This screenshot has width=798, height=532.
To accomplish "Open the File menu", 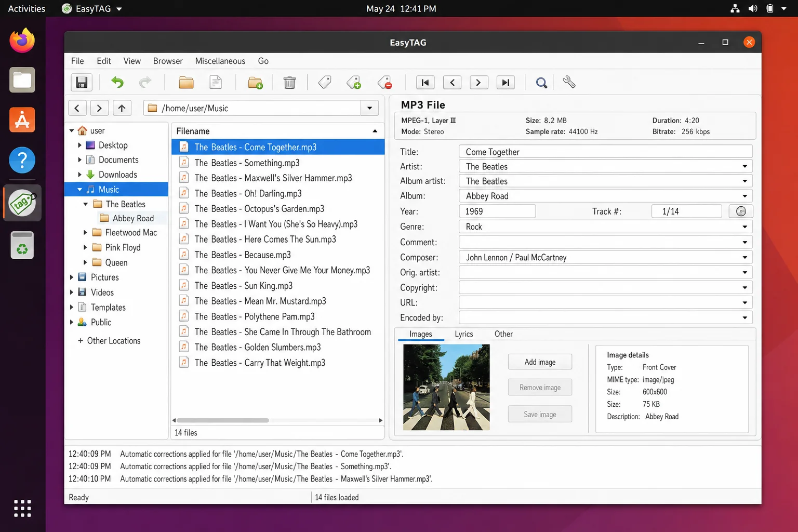I will [77, 61].
